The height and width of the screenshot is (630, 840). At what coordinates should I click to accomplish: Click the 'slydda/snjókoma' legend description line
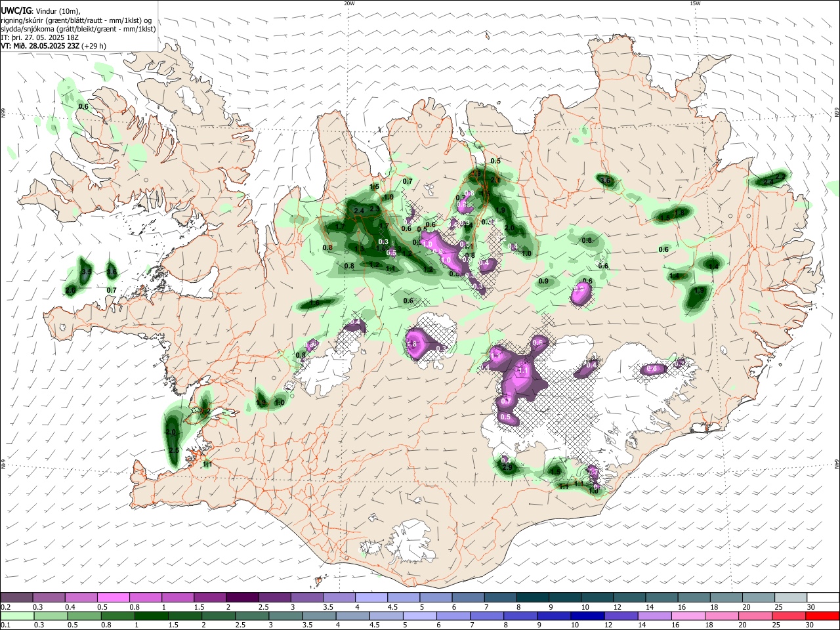(78, 29)
